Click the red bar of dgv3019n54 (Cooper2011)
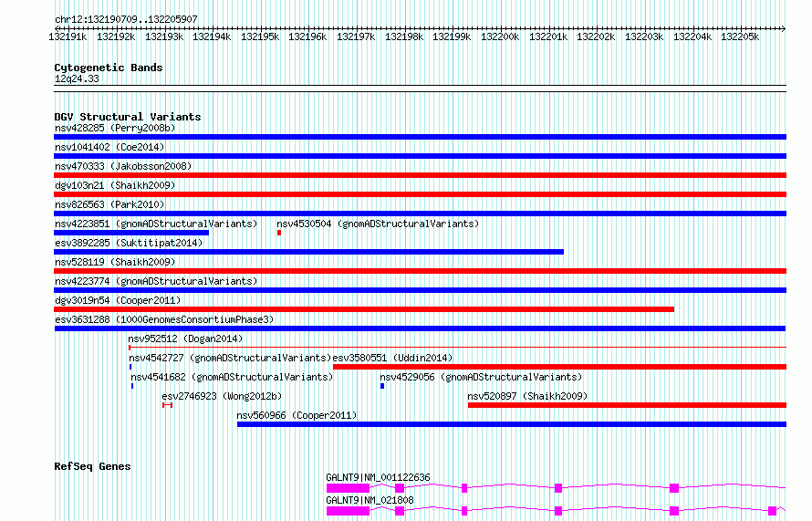812x521 pixels. tap(364, 309)
